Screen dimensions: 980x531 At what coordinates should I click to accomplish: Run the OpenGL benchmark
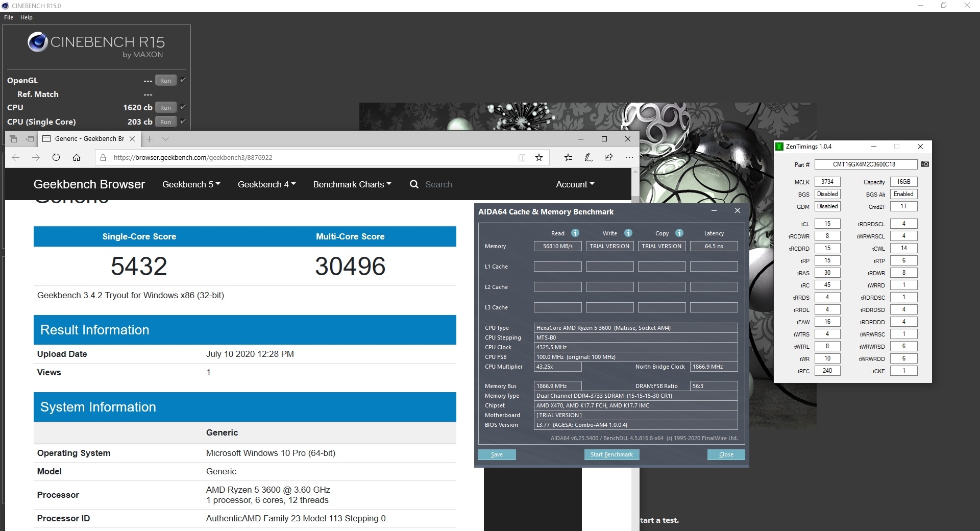pos(166,80)
